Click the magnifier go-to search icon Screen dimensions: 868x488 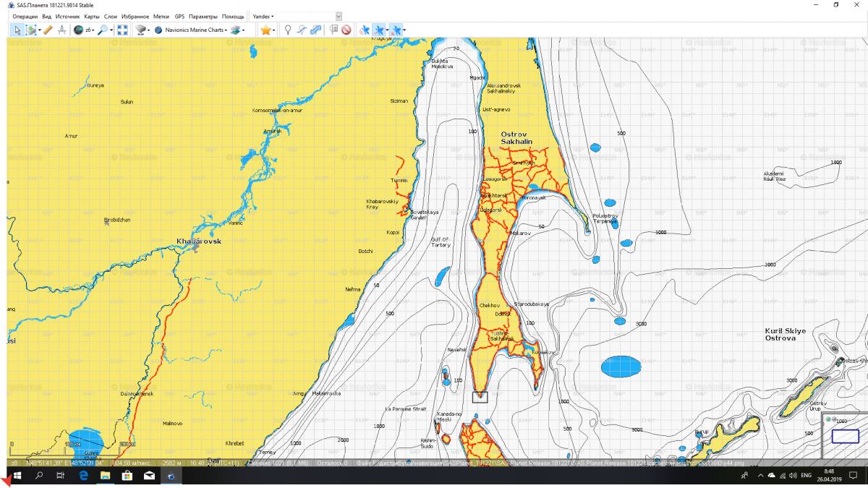pyautogui.click(x=103, y=30)
